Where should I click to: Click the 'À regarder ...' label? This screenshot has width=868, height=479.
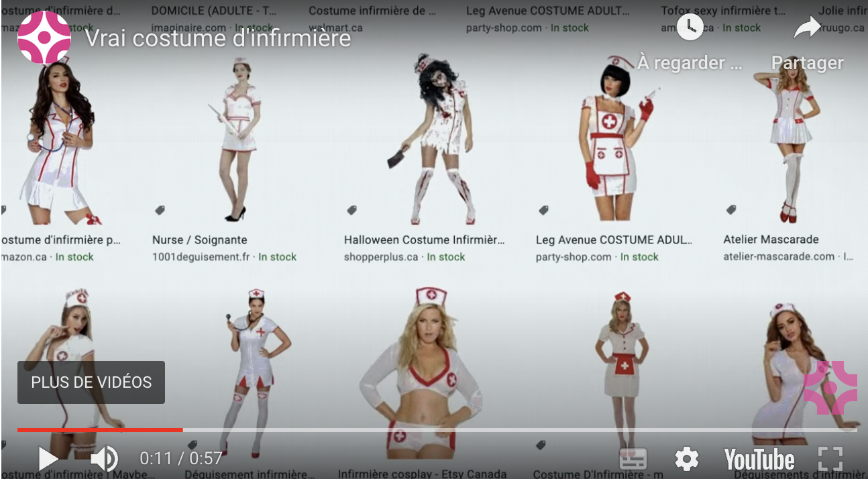click(x=690, y=62)
